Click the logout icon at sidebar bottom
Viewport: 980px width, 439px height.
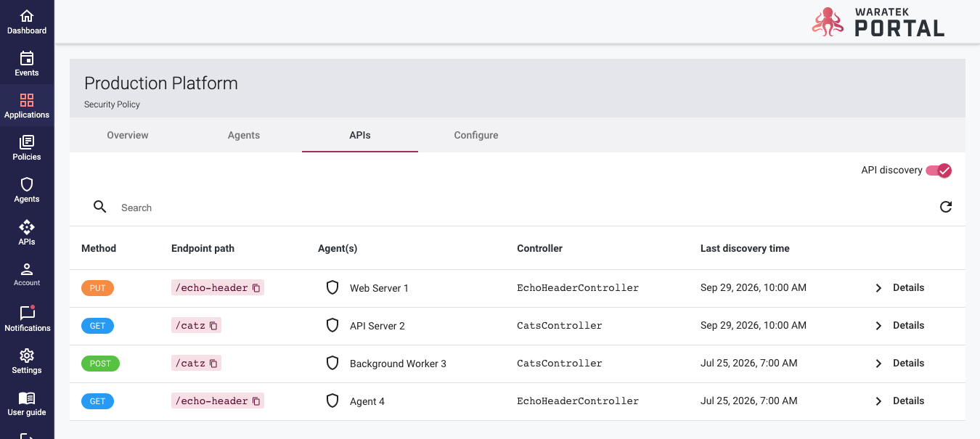click(x=27, y=435)
